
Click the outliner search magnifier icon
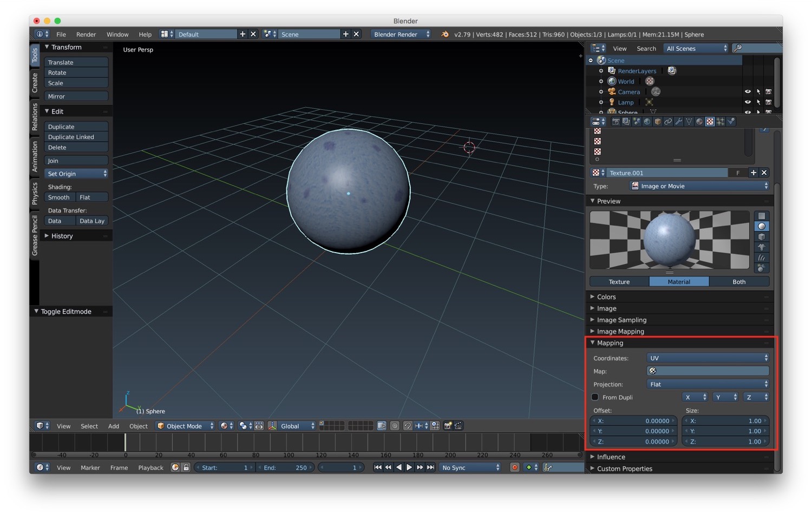pos(737,48)
